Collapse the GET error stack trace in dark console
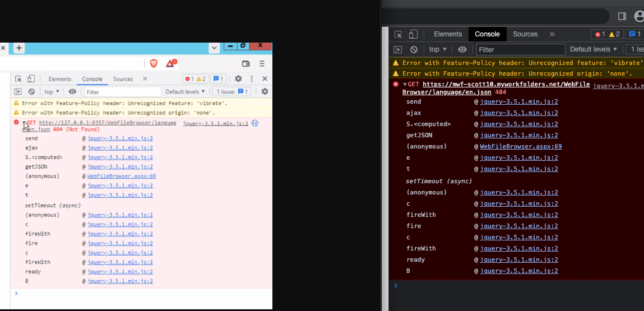The height and width of the screenshot is (311, 644). click(x=405, y=85)
